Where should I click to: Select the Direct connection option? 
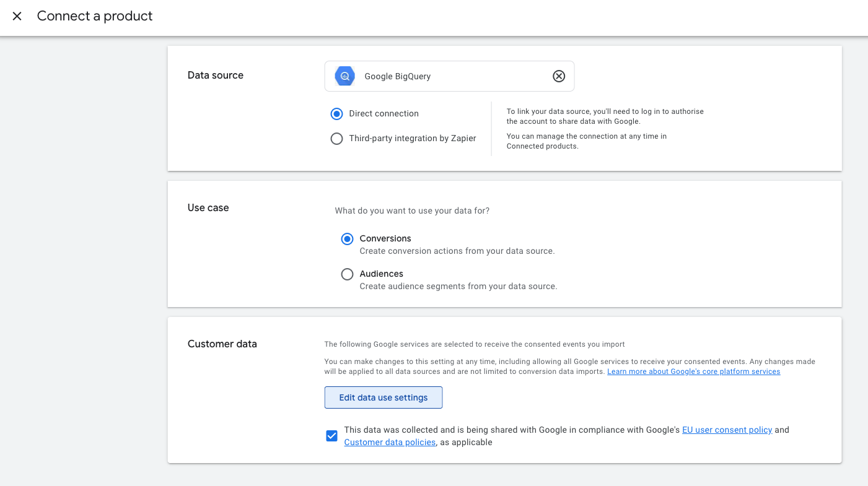pyautogui.click(x=336, y=114)
